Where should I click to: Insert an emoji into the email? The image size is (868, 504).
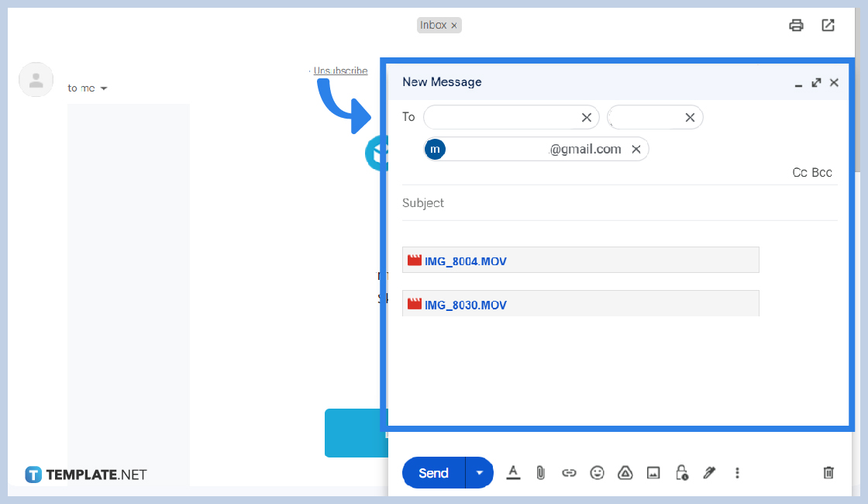(597, 472)
